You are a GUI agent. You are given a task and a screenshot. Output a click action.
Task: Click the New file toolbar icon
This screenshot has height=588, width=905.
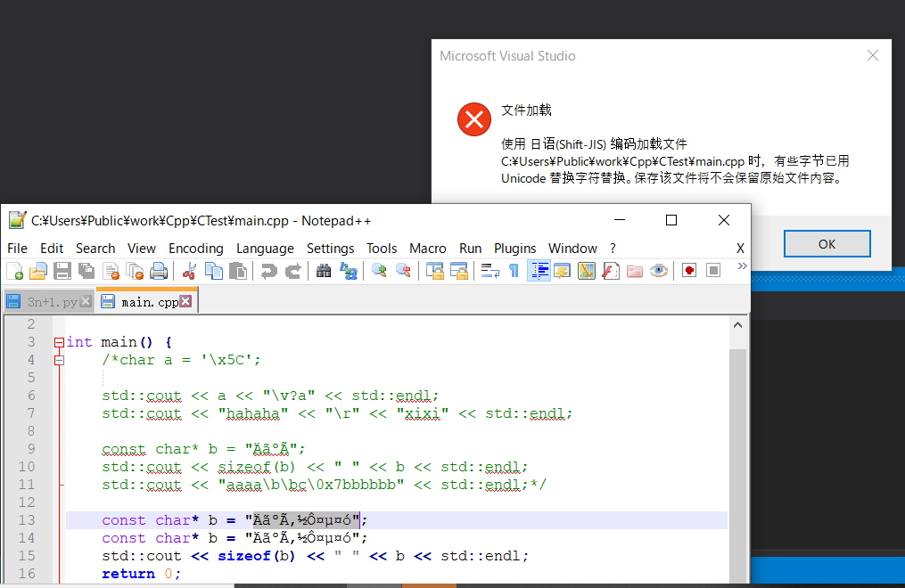[15, 271]
